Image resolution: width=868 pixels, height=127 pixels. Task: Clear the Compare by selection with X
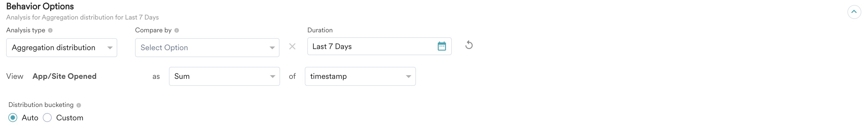pyautogui.click(x=292, y=47)
